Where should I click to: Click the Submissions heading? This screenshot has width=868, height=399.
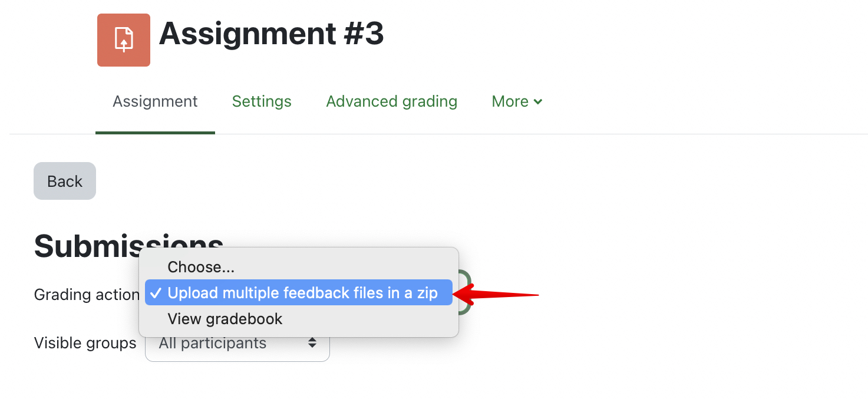coord(82,246)
